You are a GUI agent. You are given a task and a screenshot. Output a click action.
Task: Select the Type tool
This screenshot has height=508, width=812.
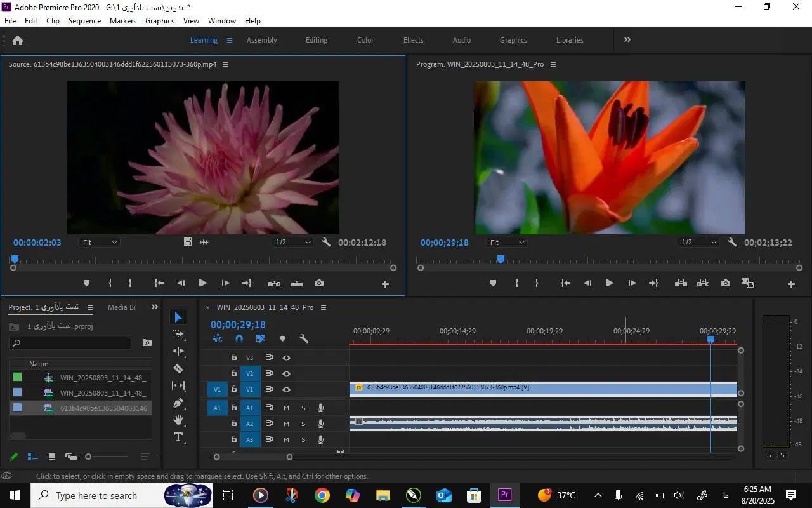(178, 437)
